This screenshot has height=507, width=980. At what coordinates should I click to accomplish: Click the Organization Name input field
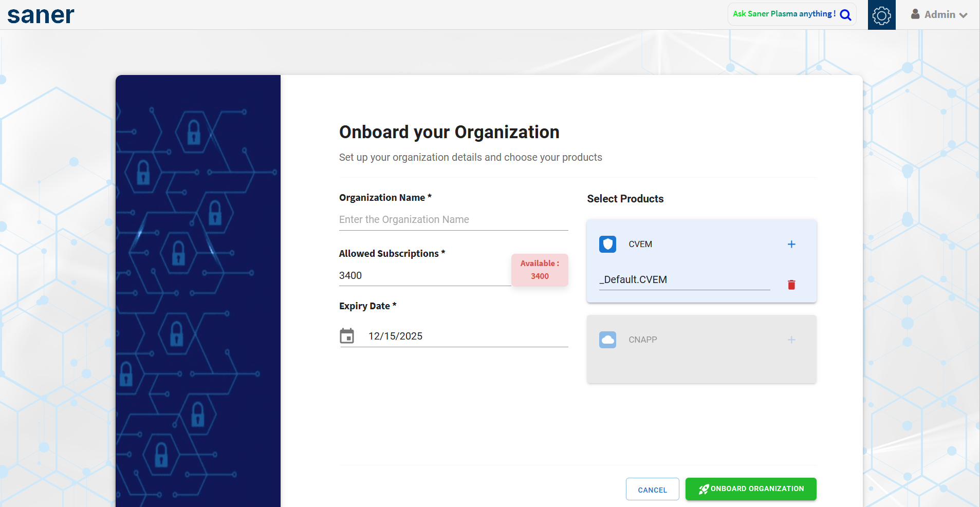coord(453,220)
